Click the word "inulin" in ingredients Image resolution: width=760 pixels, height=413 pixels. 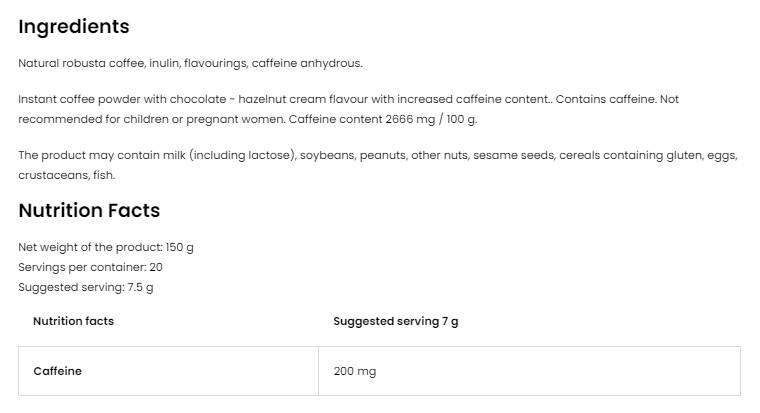[163, 64]
